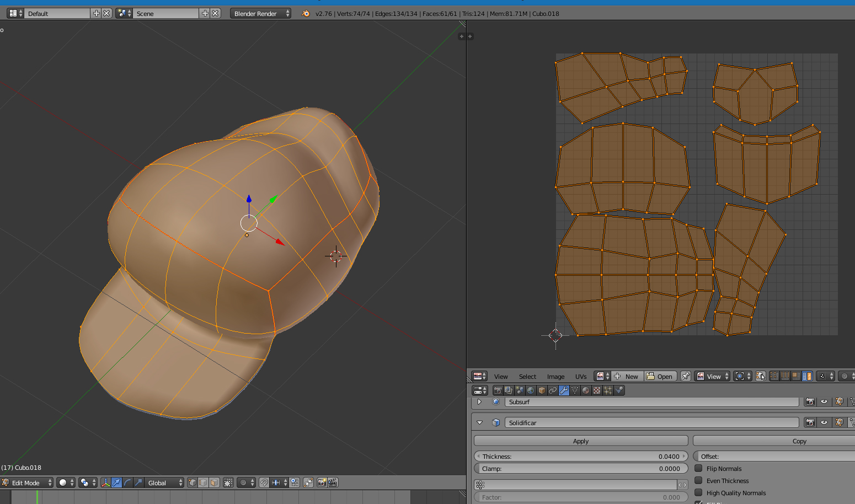Click the World properties globe icon
Screen dimensions: 855x504
point(531,390)
